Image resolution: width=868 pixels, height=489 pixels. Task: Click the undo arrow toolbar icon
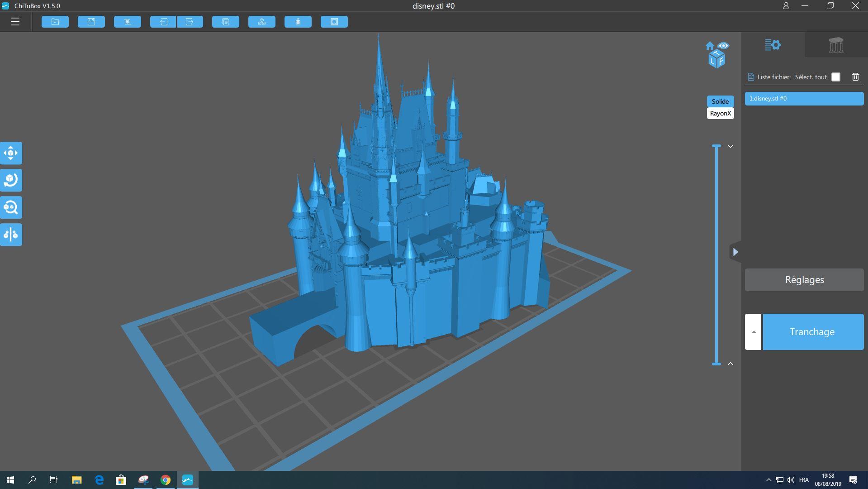pos(163,22)
